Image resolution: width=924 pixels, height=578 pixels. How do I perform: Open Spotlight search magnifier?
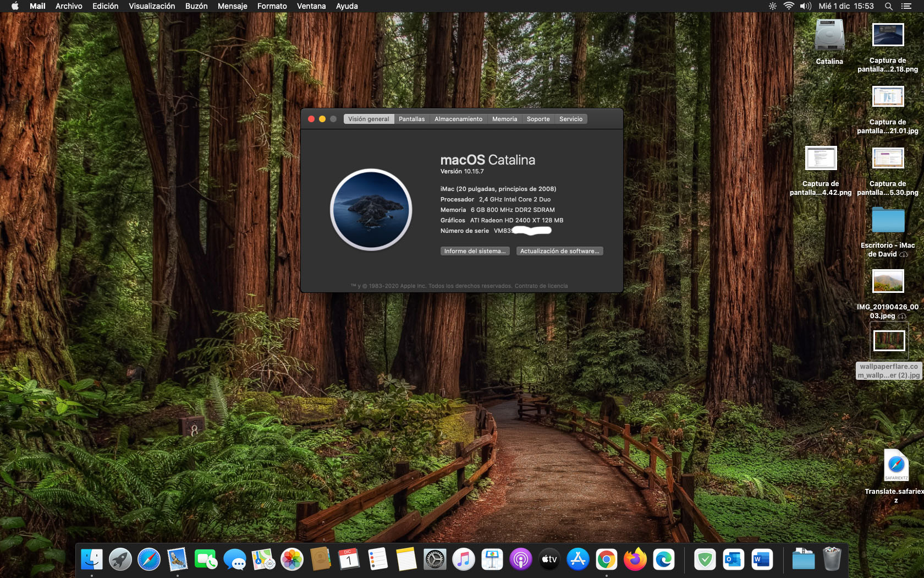tap(888, 6)
